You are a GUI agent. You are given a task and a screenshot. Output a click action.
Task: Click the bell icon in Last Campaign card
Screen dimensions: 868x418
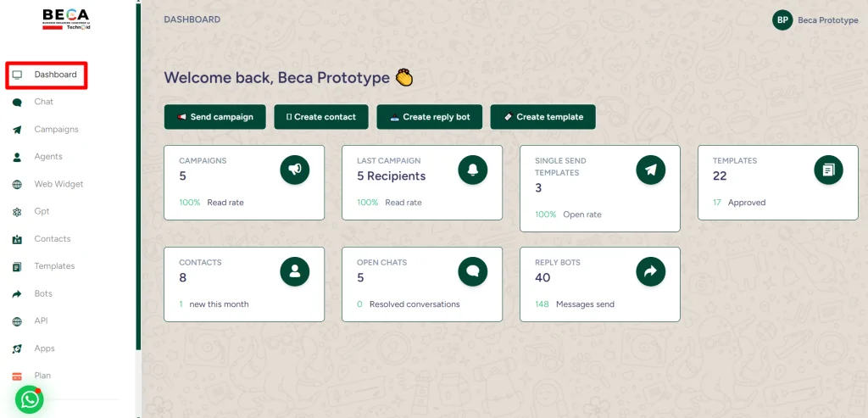472,170
